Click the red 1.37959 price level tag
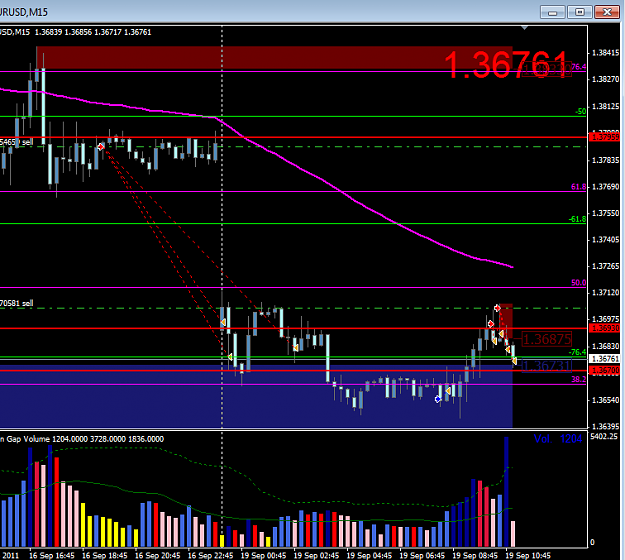The image size is (625, 560). click(605, 137)
